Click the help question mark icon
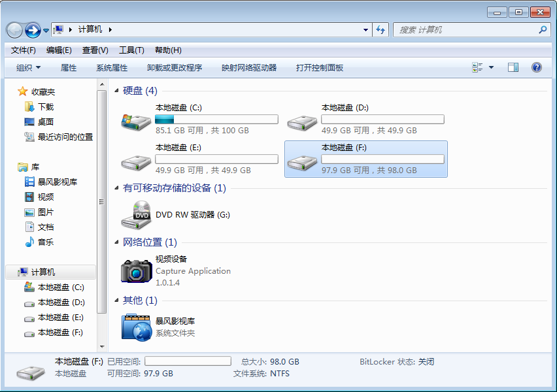Screen dimensions: 557x392 [x=537, y=67]
